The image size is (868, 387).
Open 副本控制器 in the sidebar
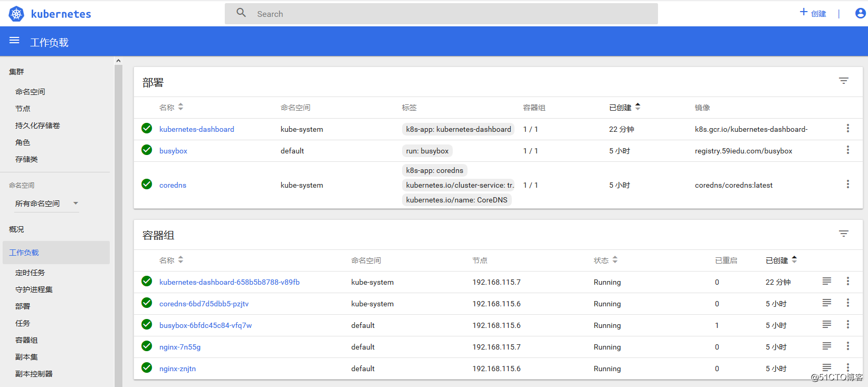click(x=34, y=374)
